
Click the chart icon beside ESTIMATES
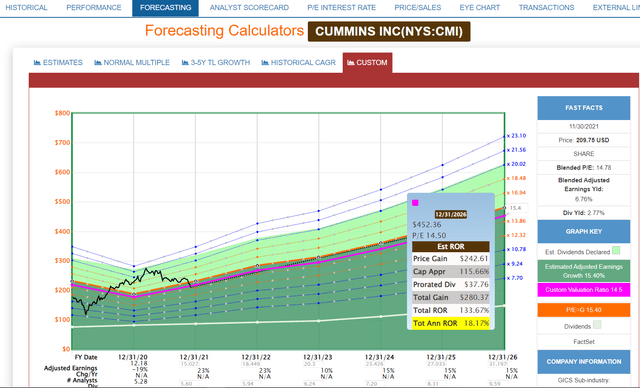point(37,62)
